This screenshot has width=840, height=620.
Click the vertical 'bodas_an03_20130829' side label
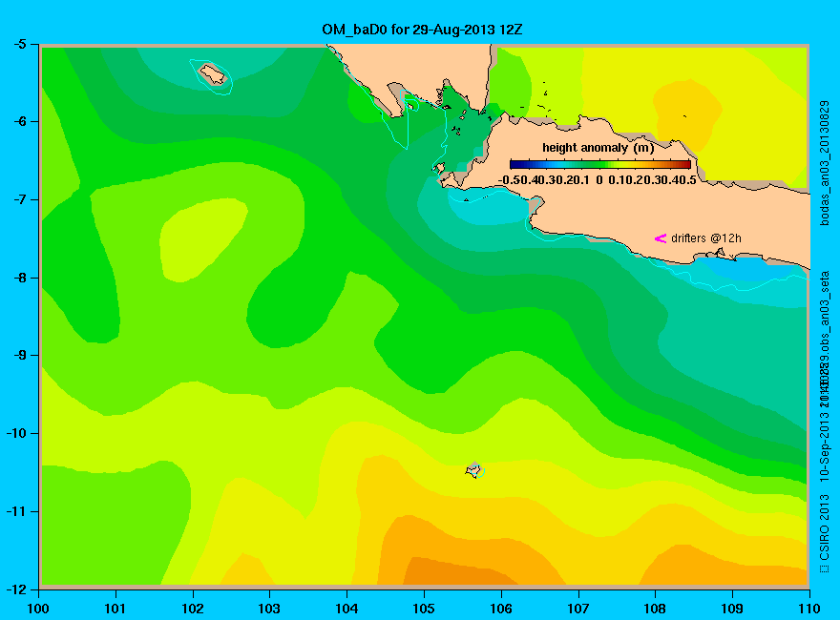click(x=825, y=163)
